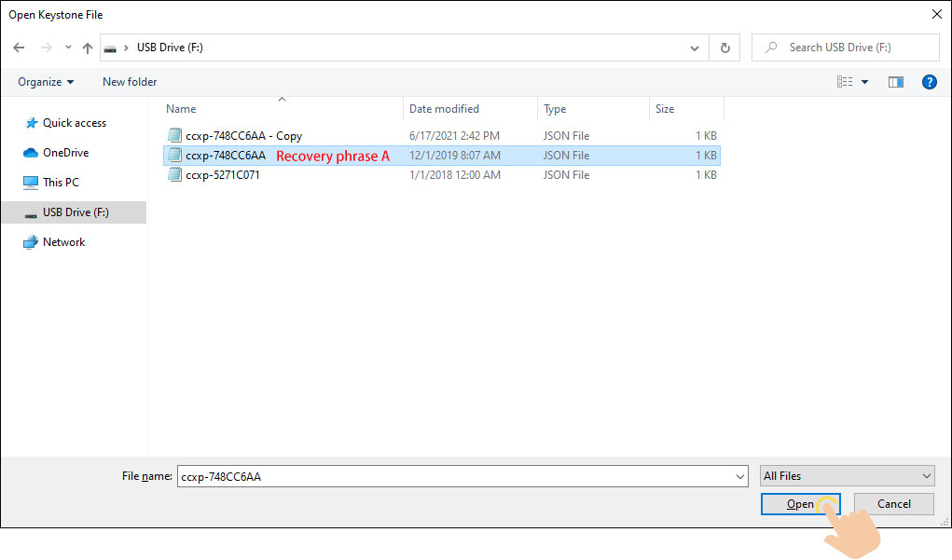The height and width of the screenshot is (560, 952).
Task: Change the view layout with the list icon
Action: [x=846, y=82]
